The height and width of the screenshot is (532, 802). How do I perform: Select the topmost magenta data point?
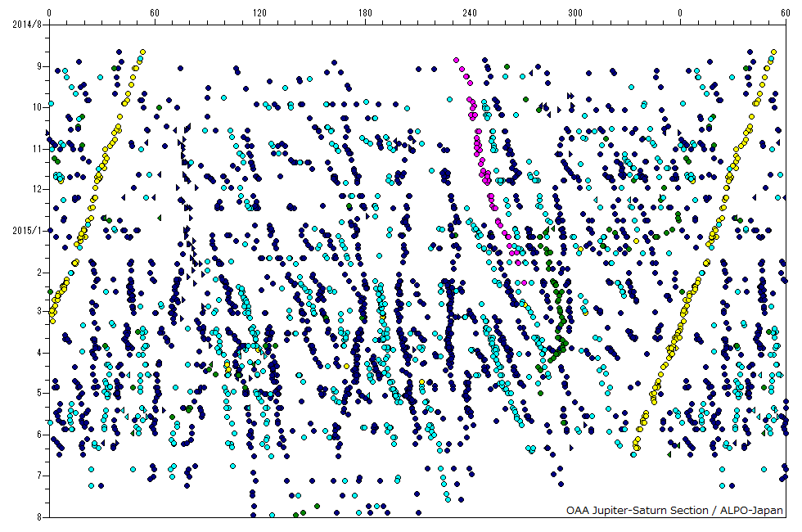[457, 61]
